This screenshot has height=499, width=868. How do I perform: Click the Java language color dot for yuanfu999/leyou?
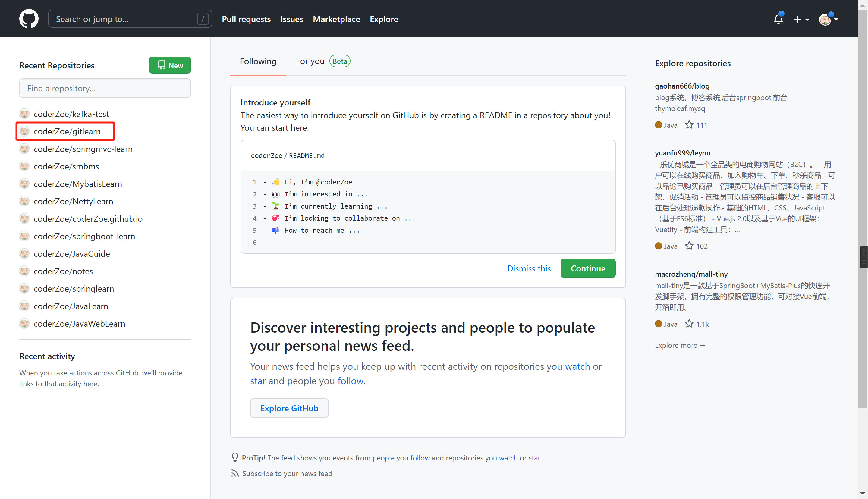(658, 246)
